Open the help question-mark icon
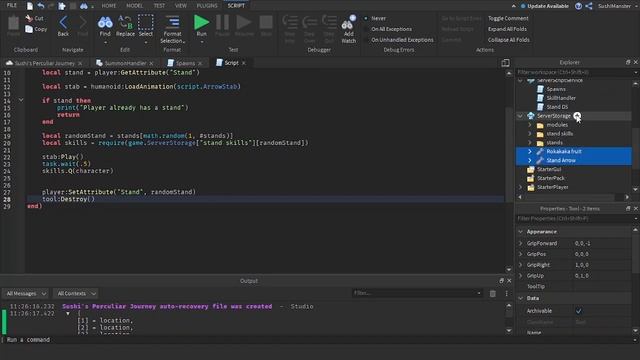The width and height of the screenshot is (640, 360). [578, 6]
